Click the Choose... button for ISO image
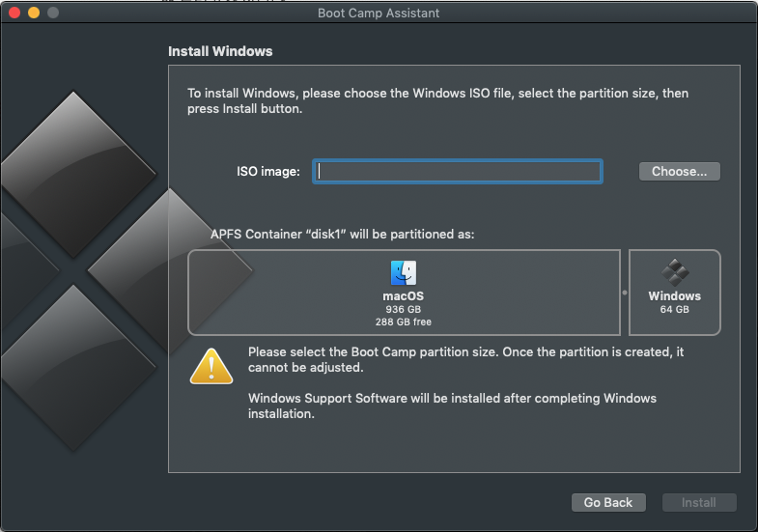 pos(679,172)
